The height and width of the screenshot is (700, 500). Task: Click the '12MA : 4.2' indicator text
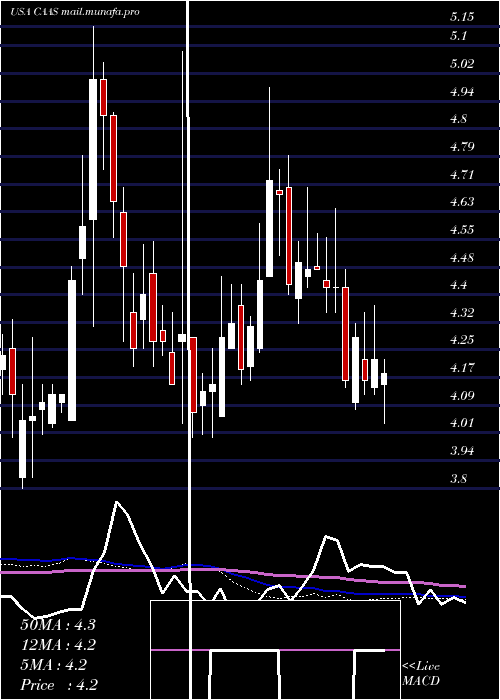58,645
